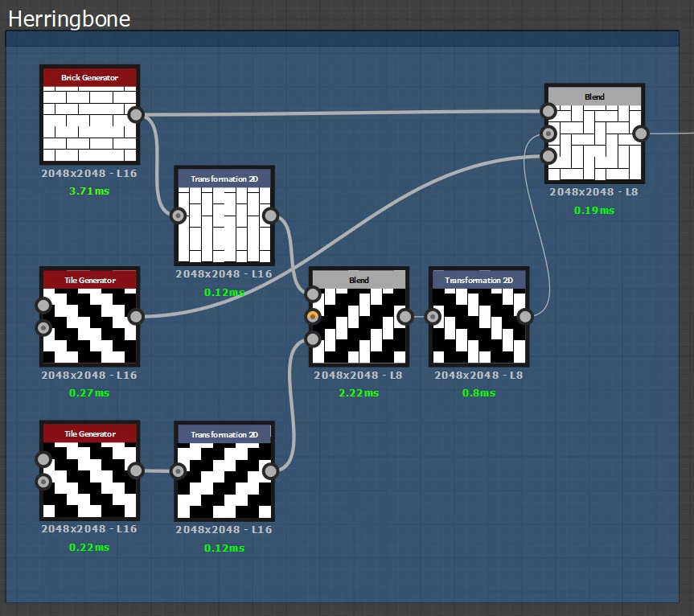Click input pin of Transformation 2D with vertical bricks
Viewport: 694px width, 616px height.
click(178, 216)
